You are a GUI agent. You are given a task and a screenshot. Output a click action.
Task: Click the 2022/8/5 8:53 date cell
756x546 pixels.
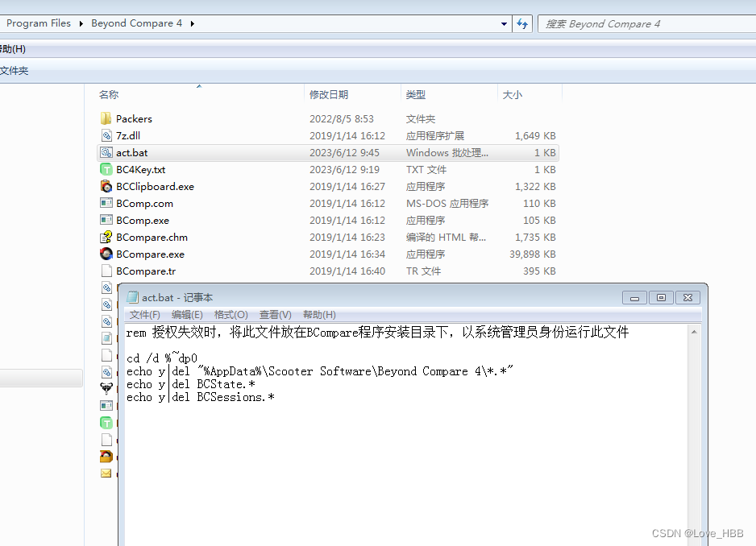pos(342,118)
